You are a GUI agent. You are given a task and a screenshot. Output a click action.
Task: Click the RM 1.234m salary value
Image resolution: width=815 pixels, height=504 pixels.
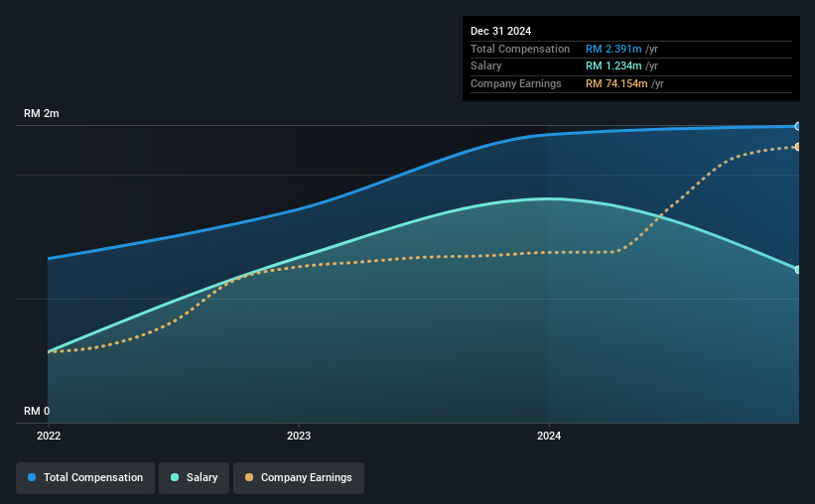[613, 66]
